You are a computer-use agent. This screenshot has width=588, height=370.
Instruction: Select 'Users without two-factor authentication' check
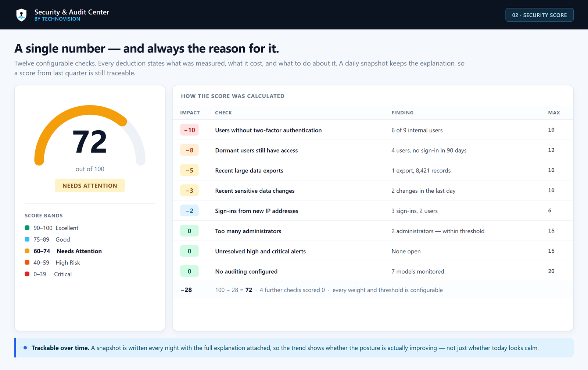point(268,130)
